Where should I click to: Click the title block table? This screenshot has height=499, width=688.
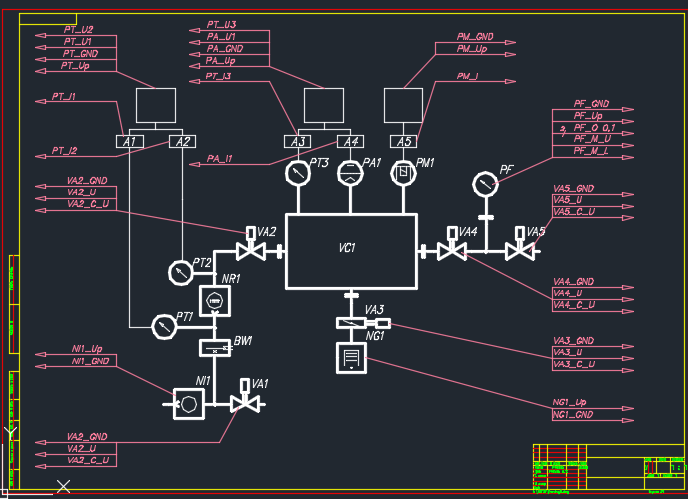(x=609, y=467)
